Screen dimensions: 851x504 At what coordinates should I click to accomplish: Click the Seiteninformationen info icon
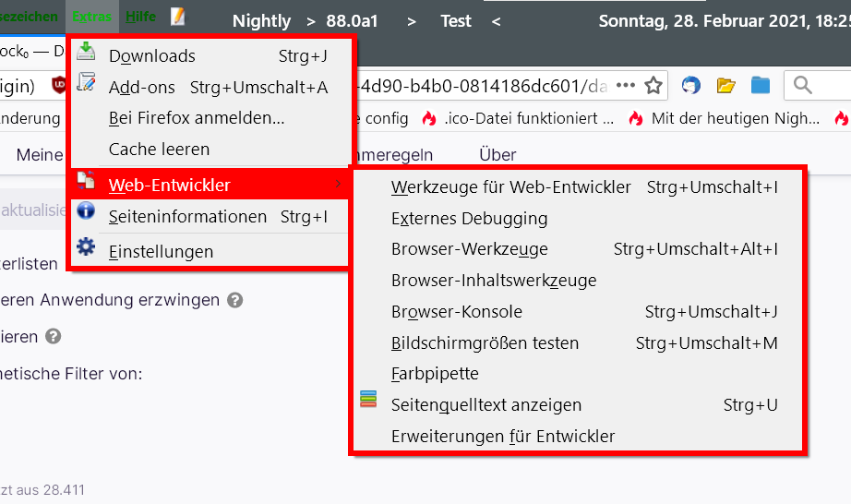86,211
